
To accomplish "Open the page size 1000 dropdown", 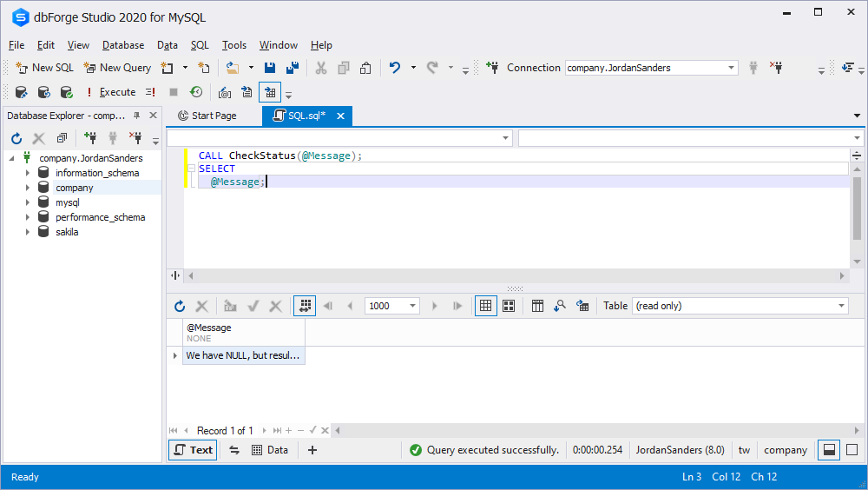I will click(413, 306).
